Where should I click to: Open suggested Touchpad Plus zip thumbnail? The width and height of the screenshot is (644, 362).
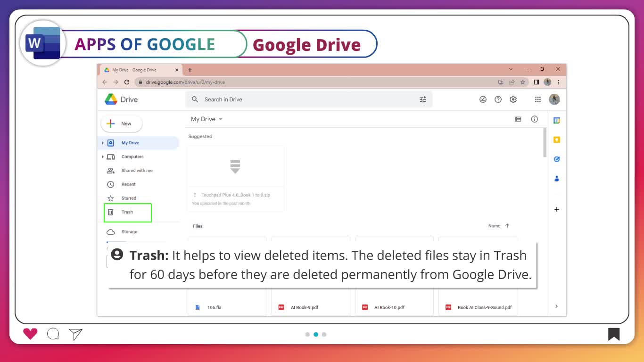pyautogui.click(x=235, y=166)
